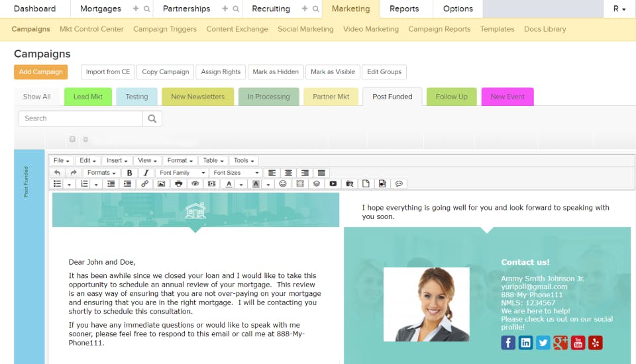This screenshot has height=364, width=636.
Task: Insert a hyperlink
Action: (x=144, y=183)
